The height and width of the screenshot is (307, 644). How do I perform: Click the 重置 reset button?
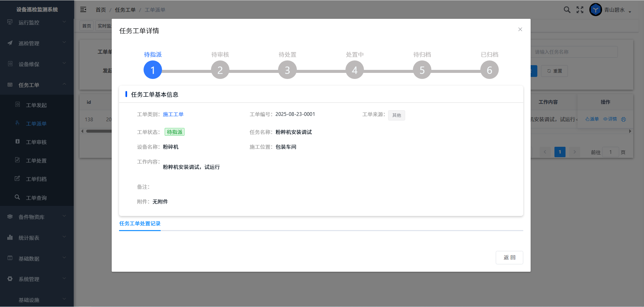coord(554,71)
